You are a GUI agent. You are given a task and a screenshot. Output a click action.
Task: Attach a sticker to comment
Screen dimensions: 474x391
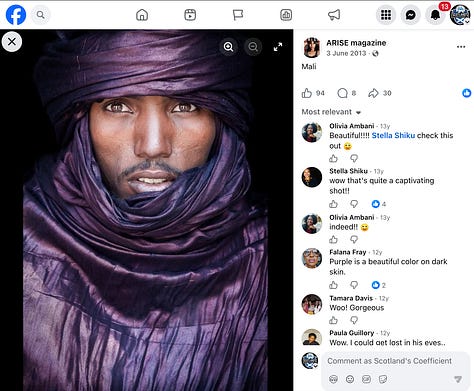[383, 379]
